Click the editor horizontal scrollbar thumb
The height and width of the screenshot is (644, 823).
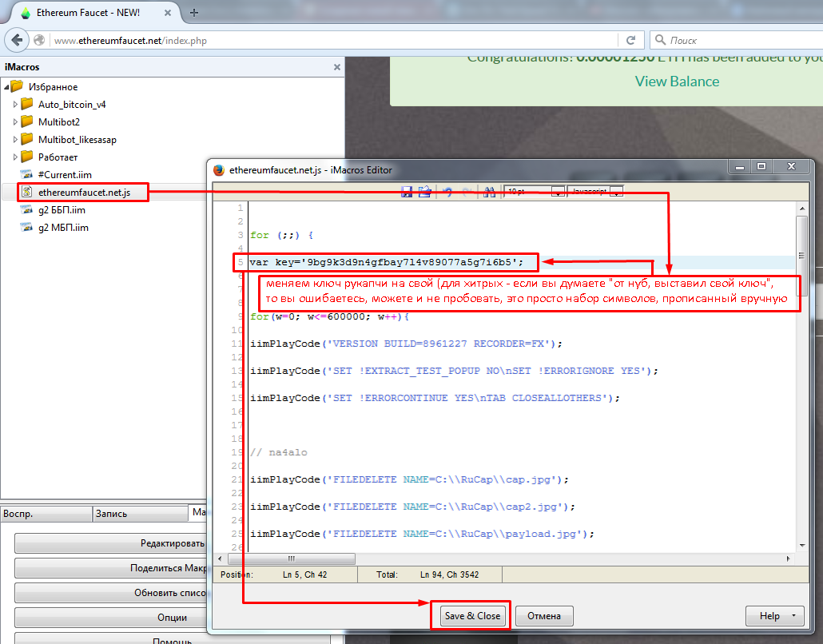tap(292, 559)
